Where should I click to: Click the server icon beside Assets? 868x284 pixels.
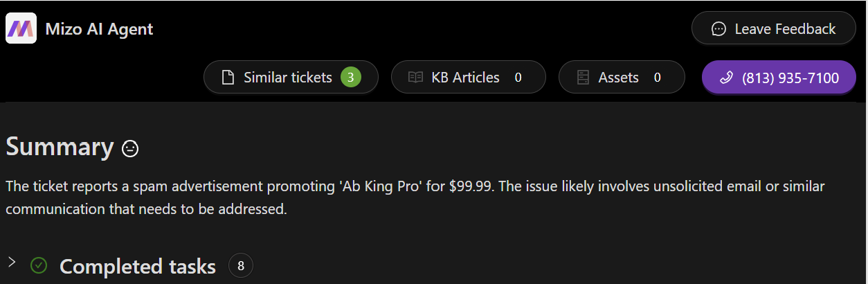coord(583,78)
